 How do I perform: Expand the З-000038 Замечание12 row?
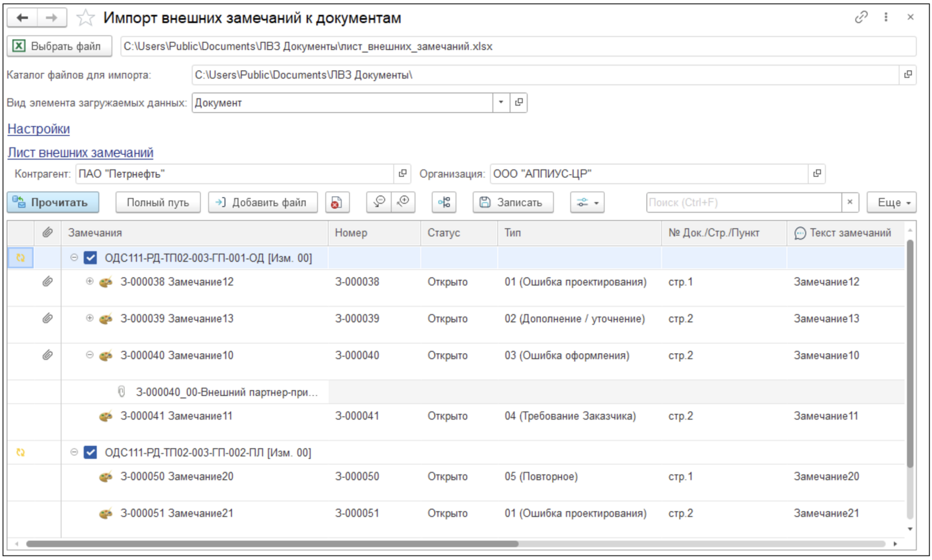(x=89, y=282)
